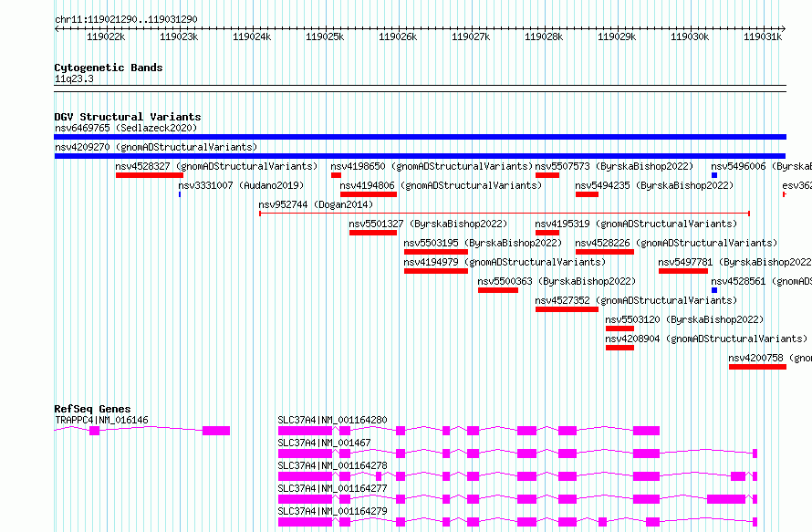Screen dimensions: 812x532
Task: Click the nsv4209270 gnomAD variant label
Action: [x=156, y=147]
